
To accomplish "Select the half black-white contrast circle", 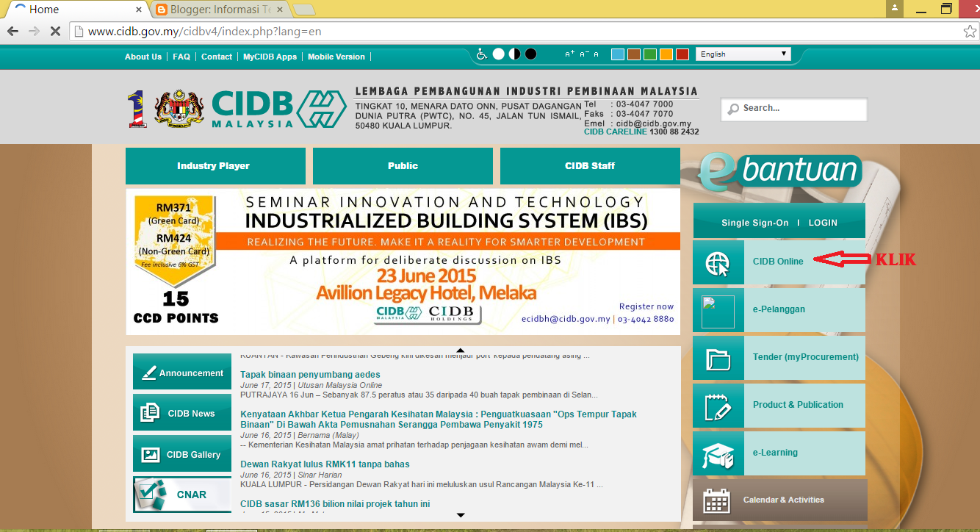I will click(514, 54).
